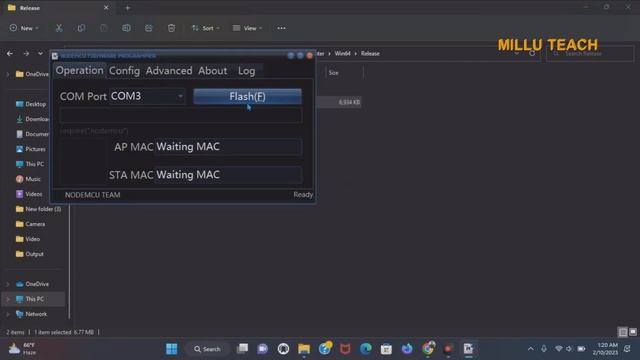The image size is (640, 360).
Task: Open File Explorer from the taskbar
Action: pos(304,349)
